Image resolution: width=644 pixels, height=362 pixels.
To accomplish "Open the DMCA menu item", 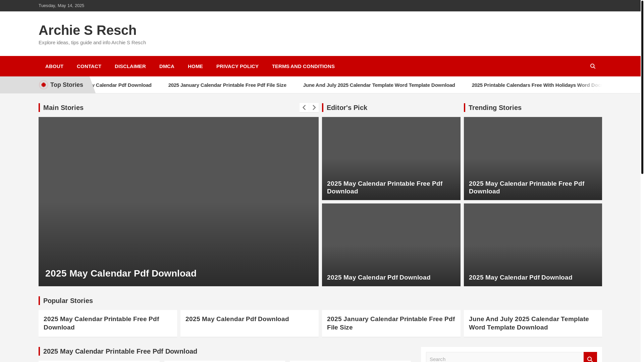I will pos(167,66).
